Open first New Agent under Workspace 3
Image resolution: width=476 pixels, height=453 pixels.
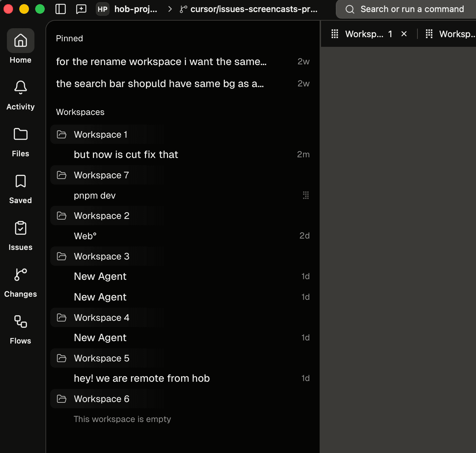click(x=183, y=276)
